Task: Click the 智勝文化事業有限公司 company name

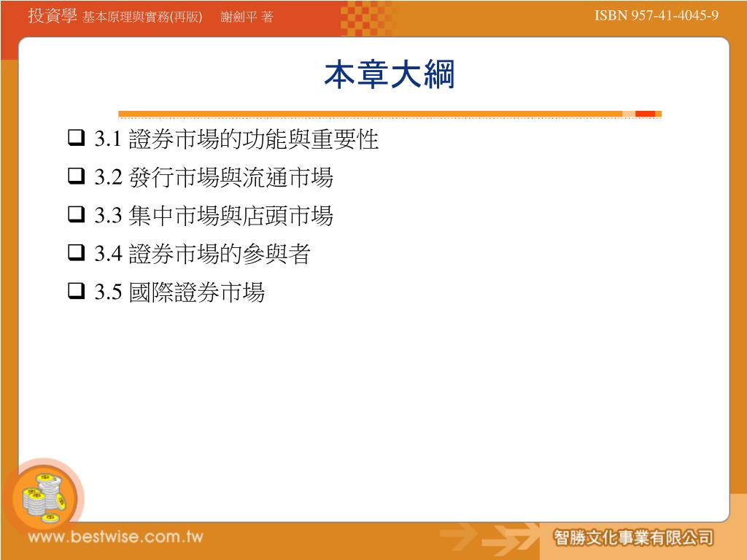Action: [x=633, y=538]
